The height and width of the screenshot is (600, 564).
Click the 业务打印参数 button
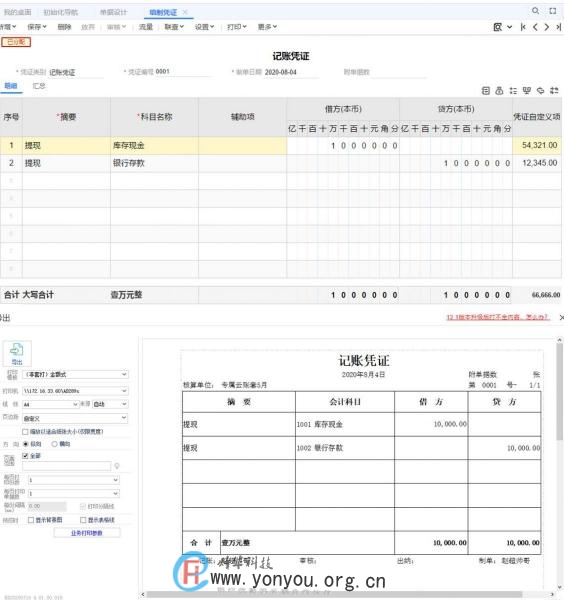pos(87,533)
